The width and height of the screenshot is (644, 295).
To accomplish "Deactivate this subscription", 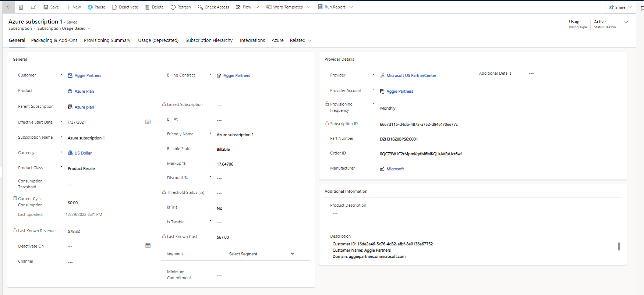I will tap(125, 7).
